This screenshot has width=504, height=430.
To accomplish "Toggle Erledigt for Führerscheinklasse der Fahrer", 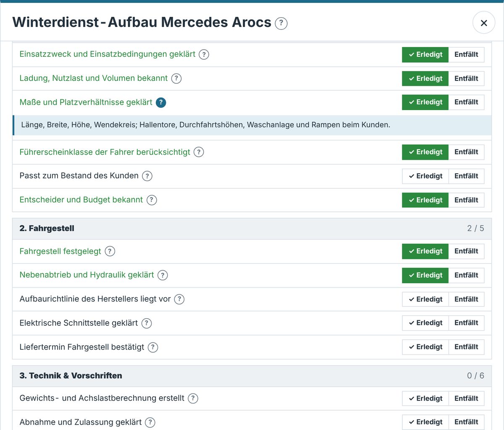I will point(425,152).
